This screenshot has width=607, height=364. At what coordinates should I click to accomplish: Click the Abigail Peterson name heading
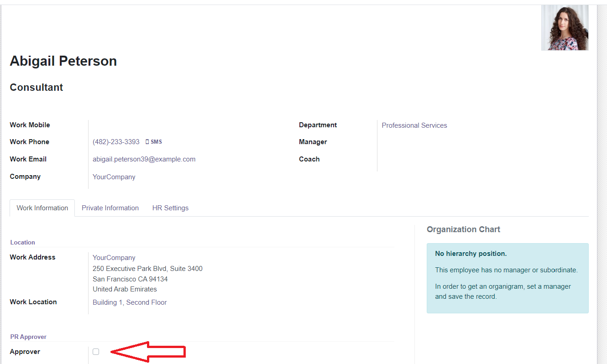63,61
